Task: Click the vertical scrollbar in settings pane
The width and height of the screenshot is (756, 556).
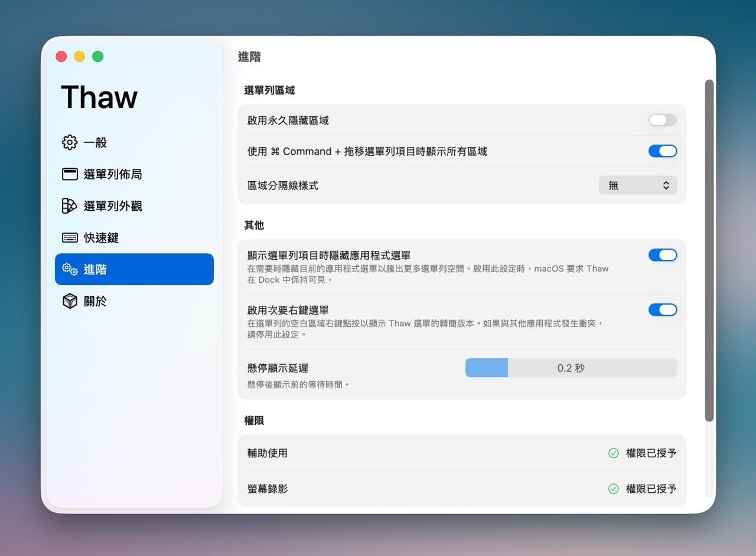Action: click(x=709, y=251)
